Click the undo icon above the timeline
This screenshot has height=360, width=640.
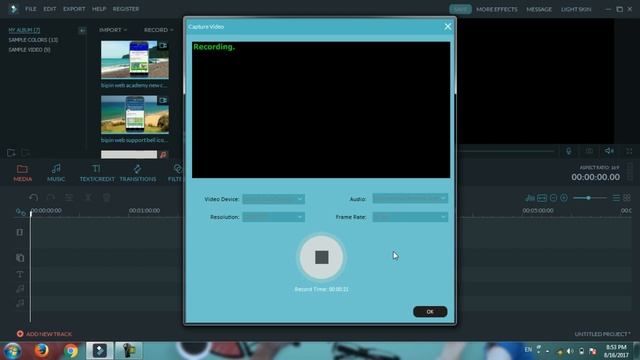pos(33,198)
